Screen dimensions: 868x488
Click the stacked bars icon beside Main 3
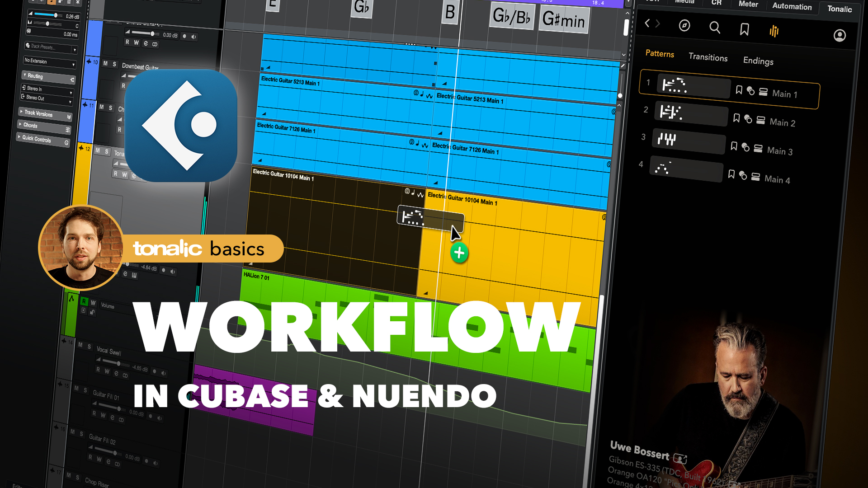pos(758,149)
